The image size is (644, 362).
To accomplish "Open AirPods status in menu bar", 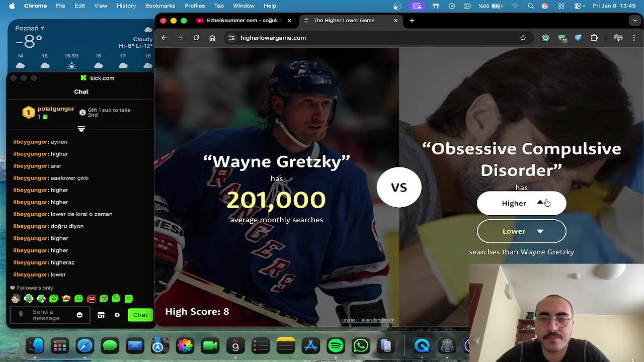I will click(x=436, y=6).
